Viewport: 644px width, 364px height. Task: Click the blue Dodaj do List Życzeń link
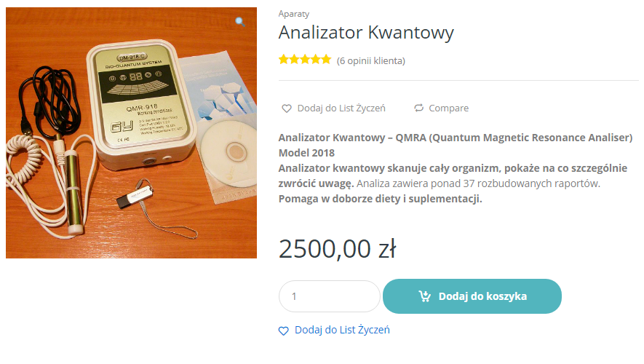342,330
